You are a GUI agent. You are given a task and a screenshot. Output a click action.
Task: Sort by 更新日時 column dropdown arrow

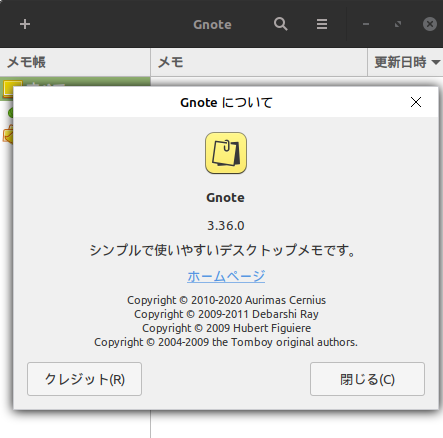436,62
